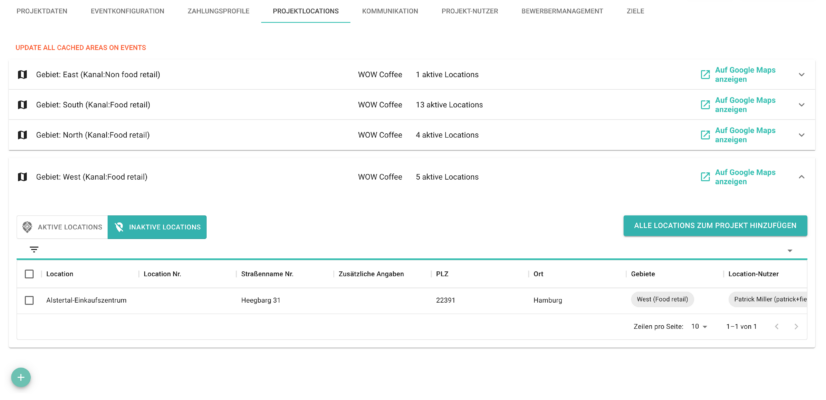The width and height of the screenshot is (826, 400).
Task: Switch to Bewerbermanagement tab
Action: tap(562, 11)
